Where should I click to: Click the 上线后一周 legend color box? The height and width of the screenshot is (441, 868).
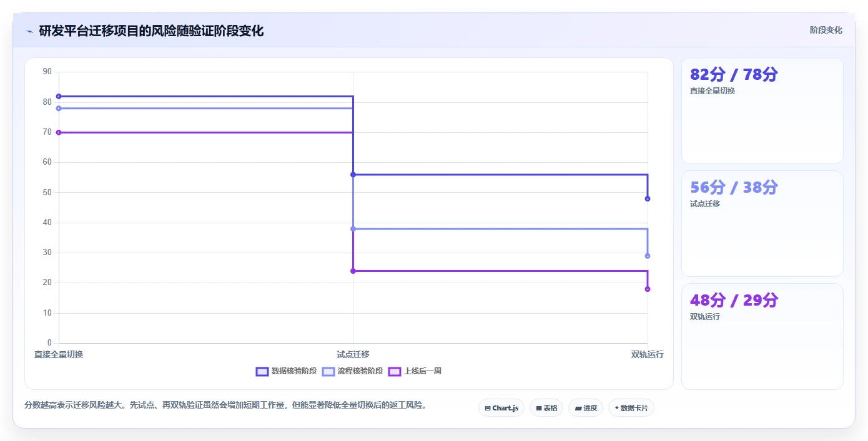pos(395,372)
